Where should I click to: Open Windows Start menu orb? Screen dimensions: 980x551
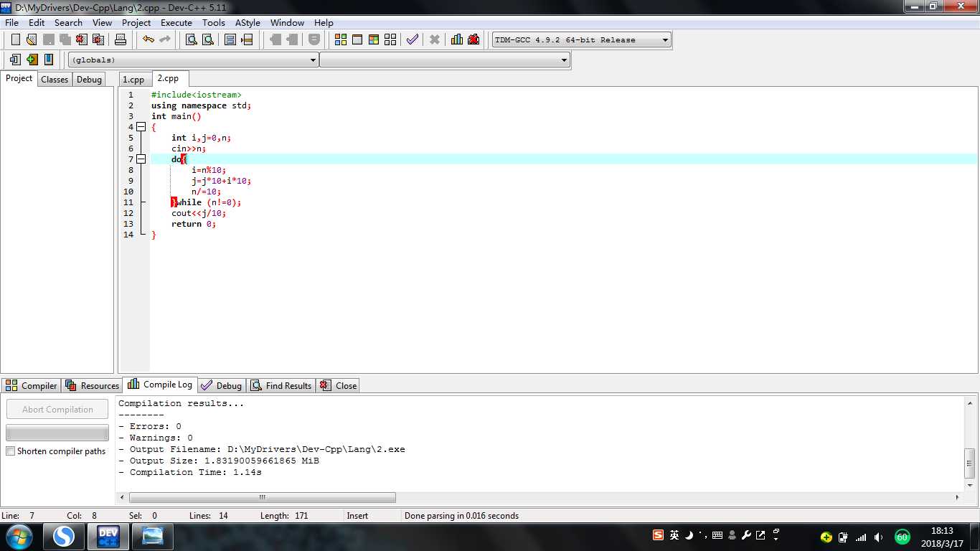[19, 536]
